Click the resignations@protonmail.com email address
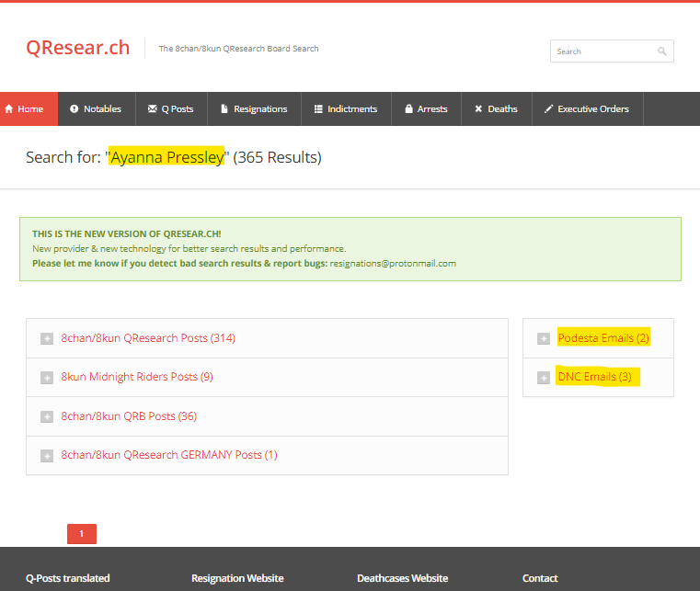 pyautogui.click(x=393, y=264)
